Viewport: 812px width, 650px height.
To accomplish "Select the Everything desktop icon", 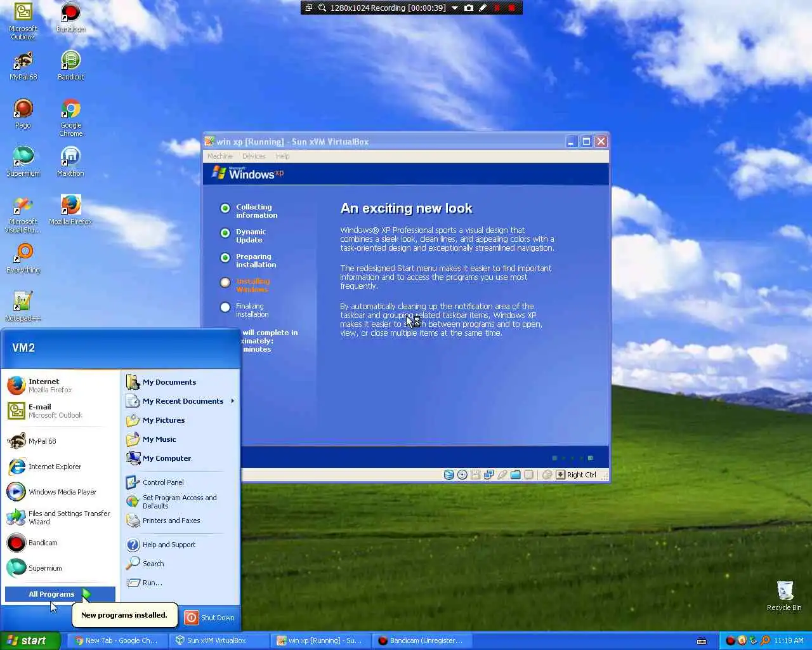I will [23, 258].
